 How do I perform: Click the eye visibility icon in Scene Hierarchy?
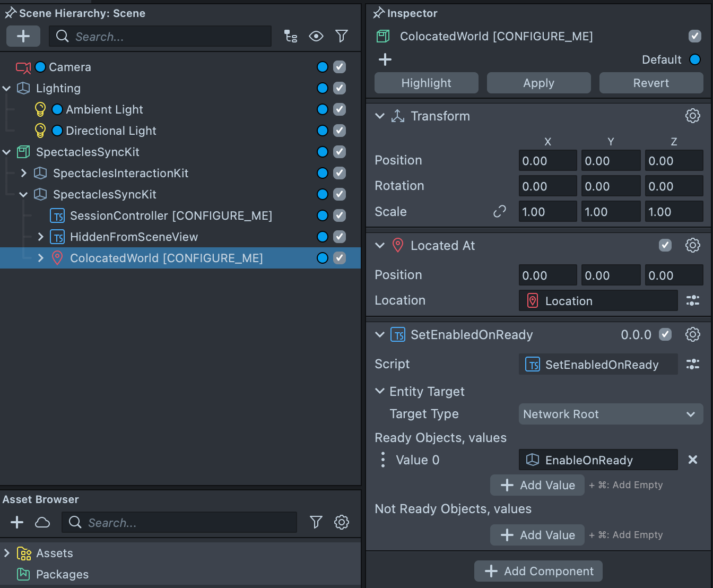[316, 36]
